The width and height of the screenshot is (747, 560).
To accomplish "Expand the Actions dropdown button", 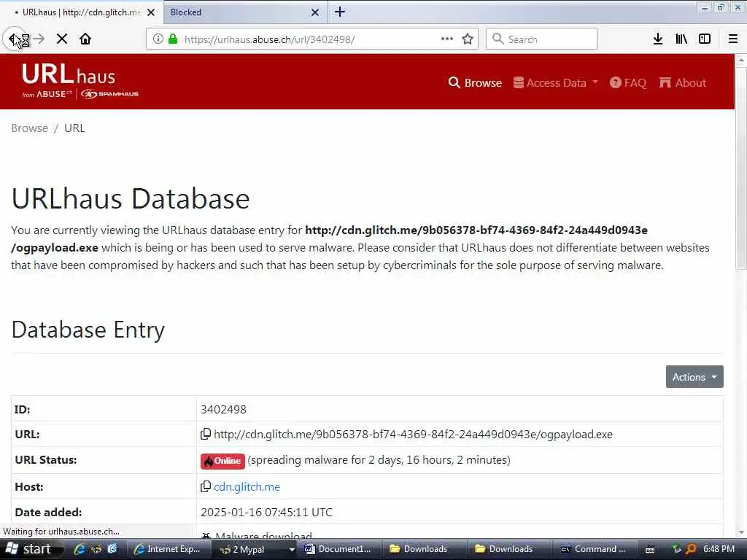I will (694, 377).
